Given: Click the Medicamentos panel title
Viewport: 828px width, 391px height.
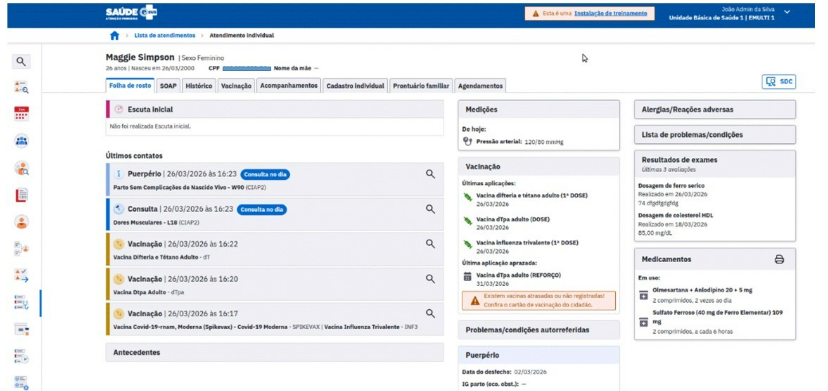Looking at the screenshot, I should tap(666, 259).
